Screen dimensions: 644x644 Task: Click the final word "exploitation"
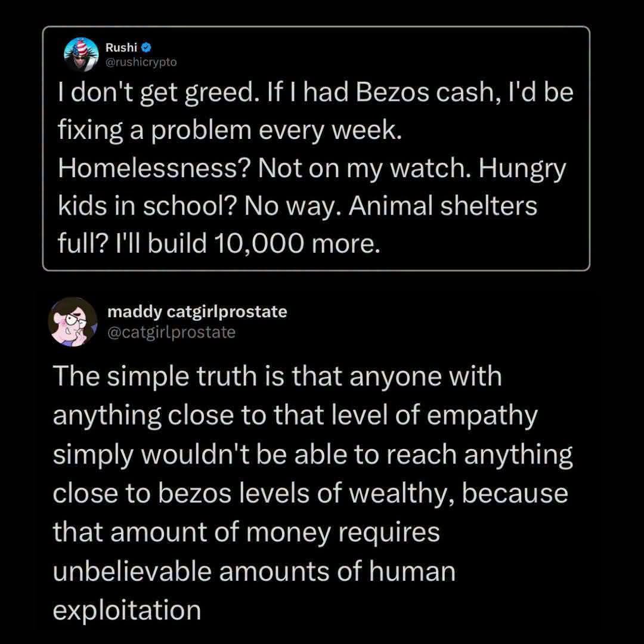127,611
